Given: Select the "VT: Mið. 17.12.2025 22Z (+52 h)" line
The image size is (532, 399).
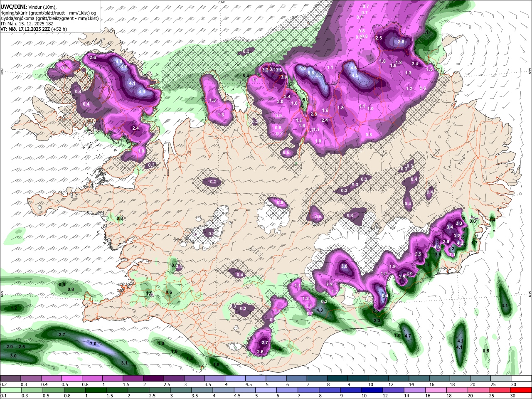Looking at the screenshot, I should (x=34, y=29).
